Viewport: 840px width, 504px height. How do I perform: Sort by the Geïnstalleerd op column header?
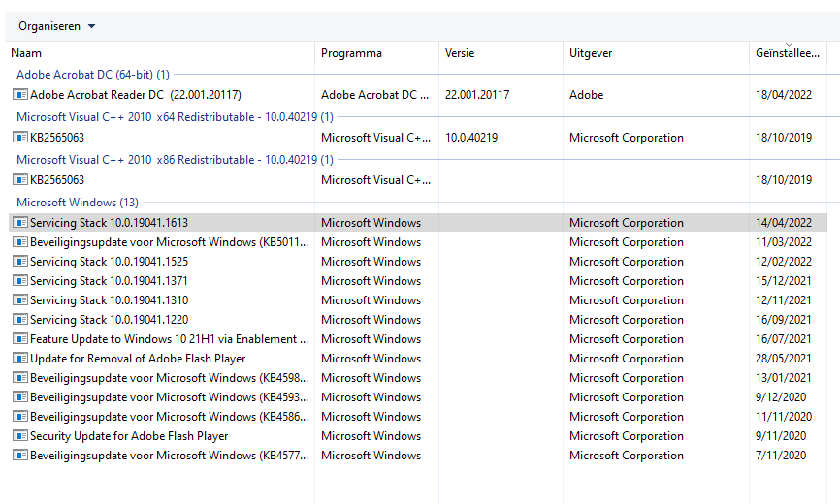[x=788, y=53]
